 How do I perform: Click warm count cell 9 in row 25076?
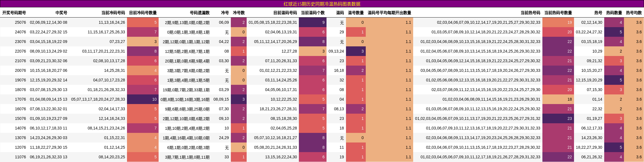pos(313,22)
